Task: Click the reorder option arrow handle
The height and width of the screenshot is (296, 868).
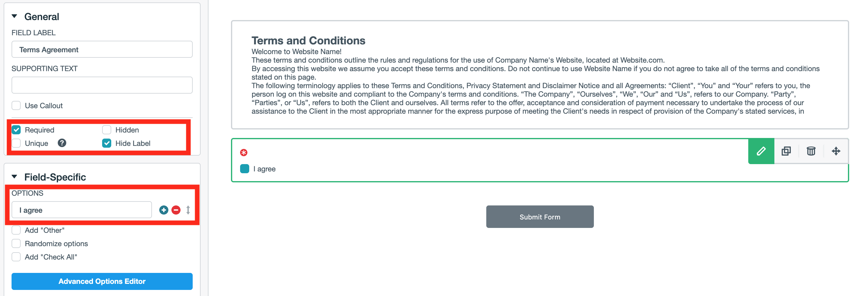Action: pos(188,210)
